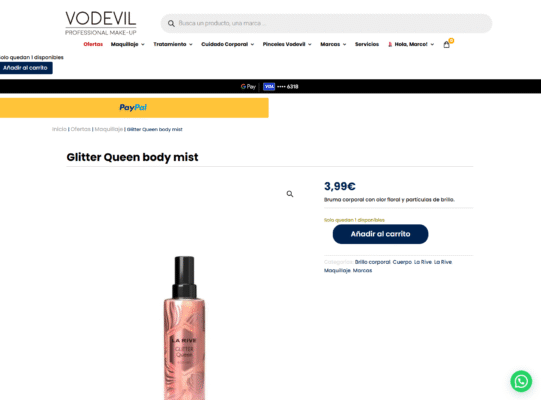Open the Servicios menu item
Viewport: 541px width, 400px height.
[367, 44]
